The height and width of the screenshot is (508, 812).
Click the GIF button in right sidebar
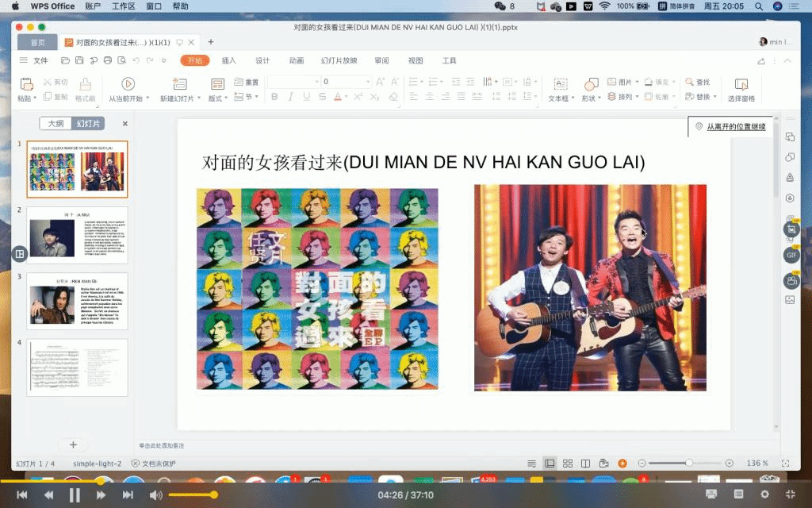791,255
